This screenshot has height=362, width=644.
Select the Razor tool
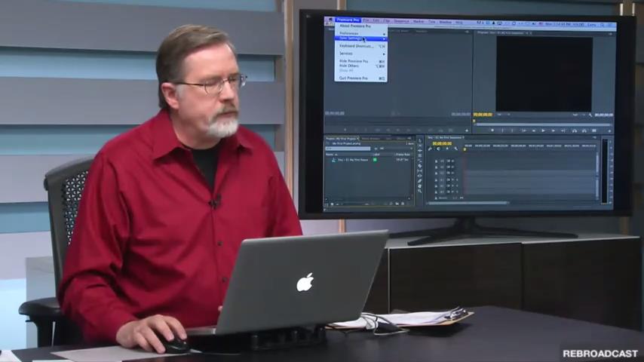pos(420,166)
